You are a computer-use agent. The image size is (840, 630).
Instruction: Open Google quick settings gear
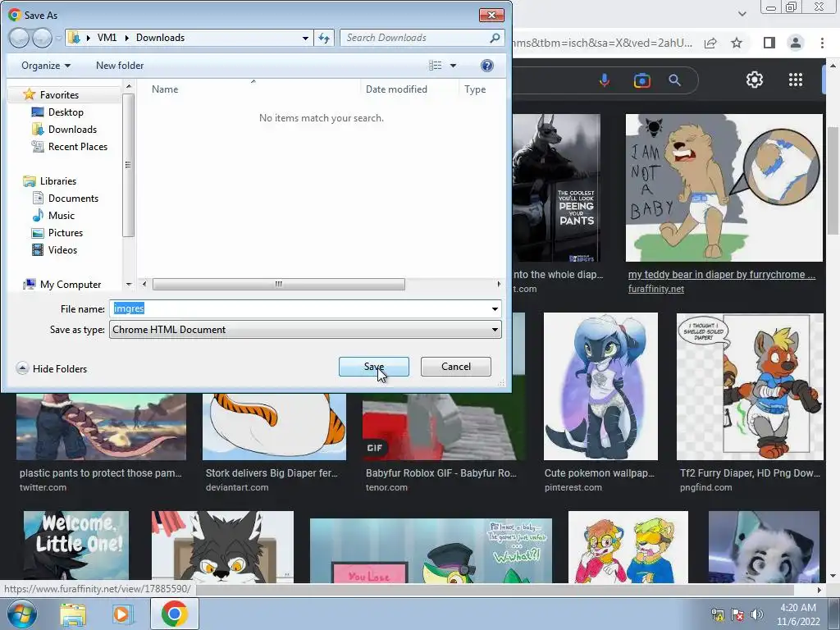pos(755,80)
